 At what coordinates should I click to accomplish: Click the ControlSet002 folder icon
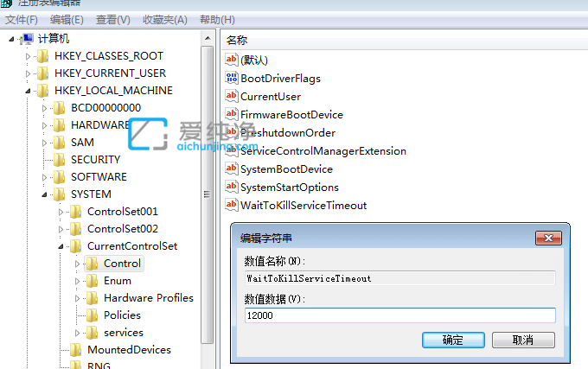click(x=76, y=229)
